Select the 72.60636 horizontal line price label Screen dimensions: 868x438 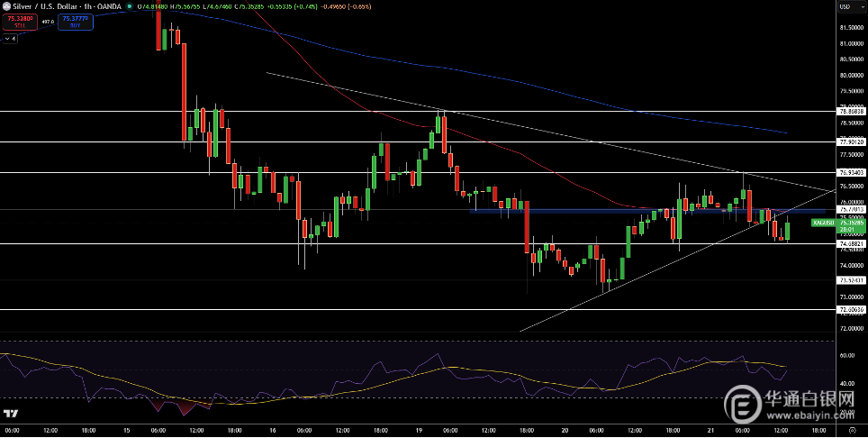pos(852,309)
